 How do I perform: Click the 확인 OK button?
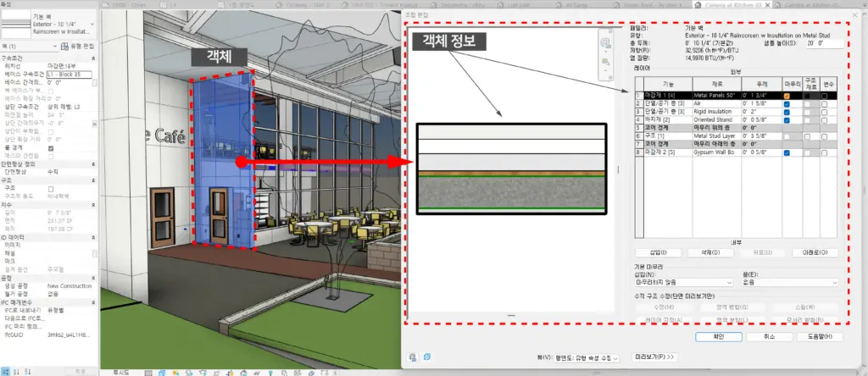(719, 337)
